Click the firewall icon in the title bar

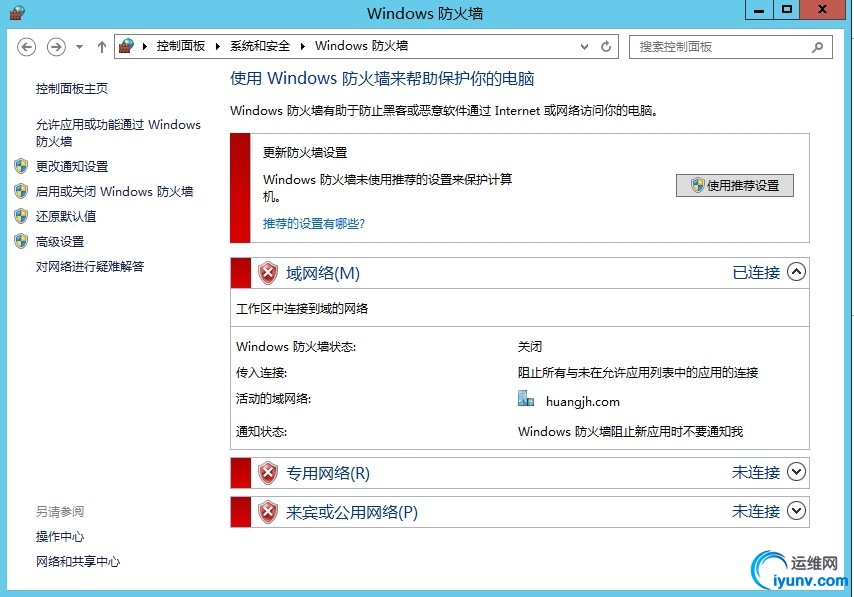coord(17,13)
